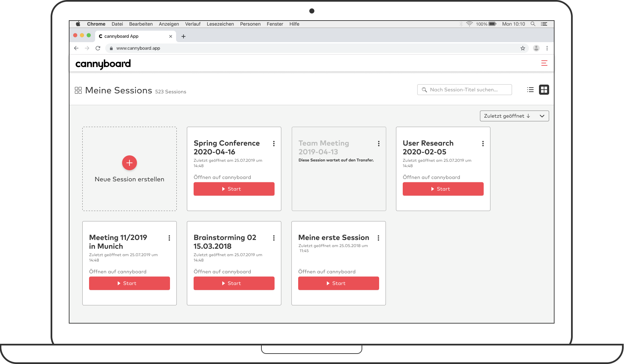Click the session title search field
This screenshot has width=624, height=364.
[x=464, y=90]
